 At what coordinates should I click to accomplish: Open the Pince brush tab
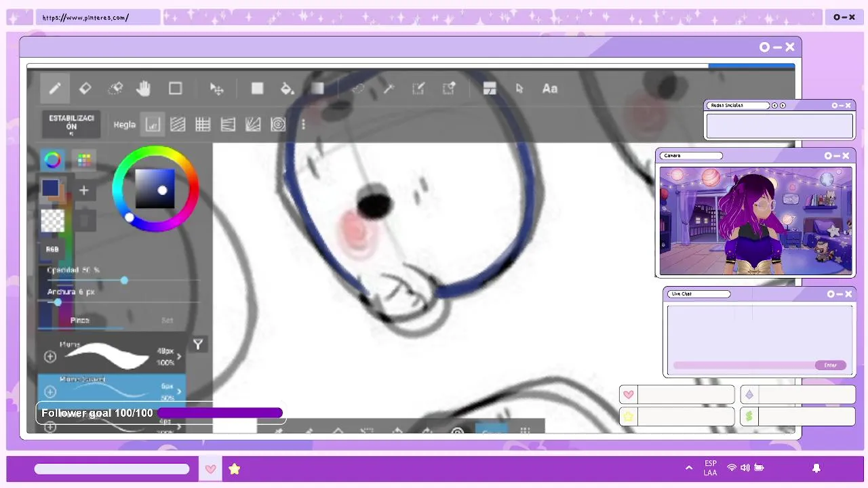pyautogui.click(x=80, y=320)
